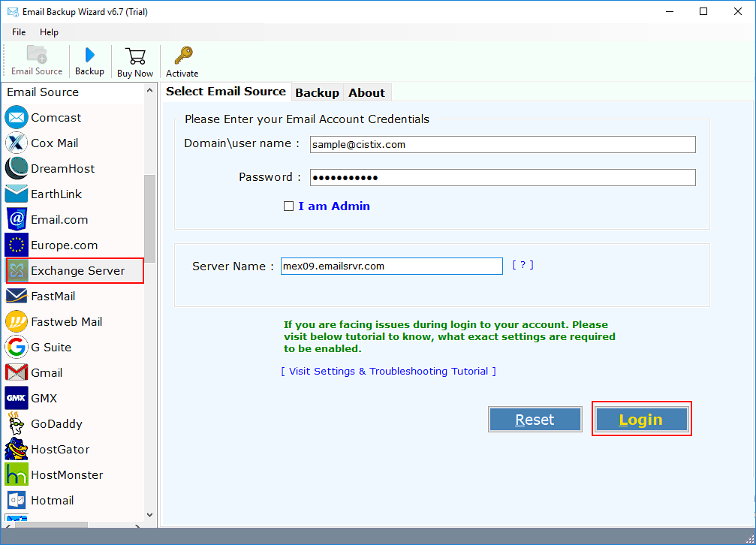Click the Backup toolbar play icon
The width and height of the screenshot is (756, 545).
click(x=89, y=55)
